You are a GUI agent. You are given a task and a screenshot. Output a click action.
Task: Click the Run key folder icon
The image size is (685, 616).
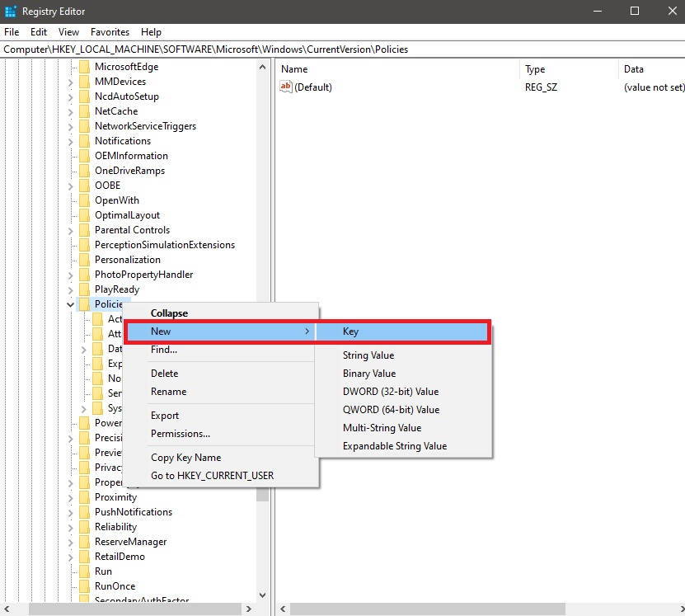click(86, 571)
